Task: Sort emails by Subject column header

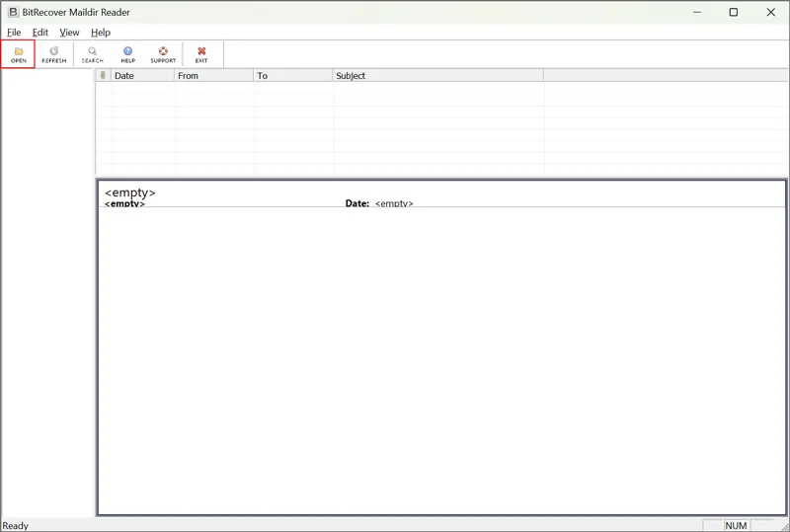Action: [436, 76]
